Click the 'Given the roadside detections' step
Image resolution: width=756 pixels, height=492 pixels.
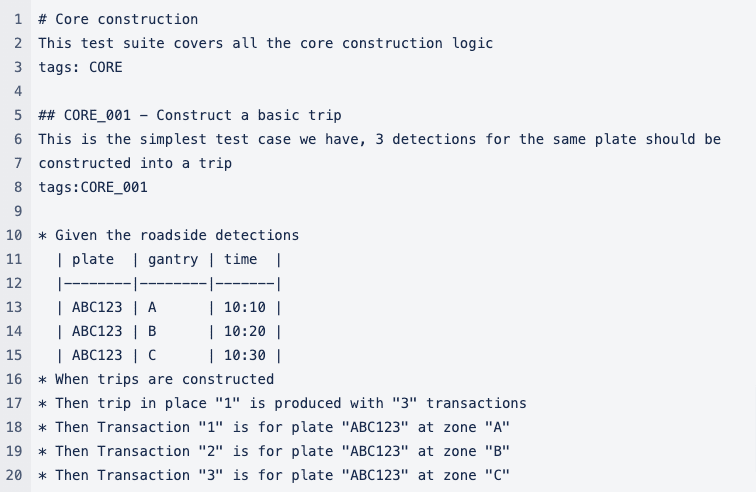tap(176, 235)
